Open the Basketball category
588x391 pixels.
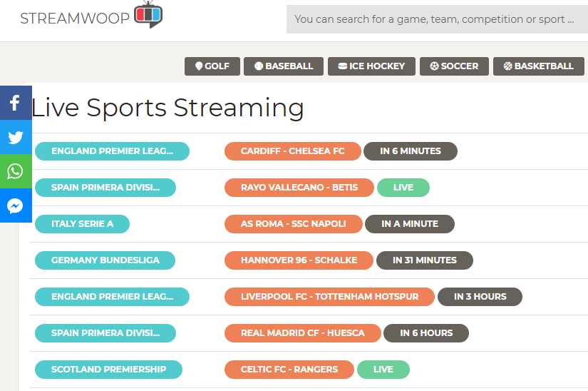(x=539, y=66)
